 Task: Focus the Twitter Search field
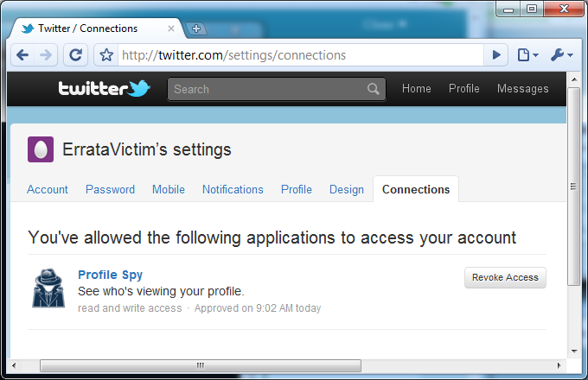pyautogui.click(x=277, y=89)
